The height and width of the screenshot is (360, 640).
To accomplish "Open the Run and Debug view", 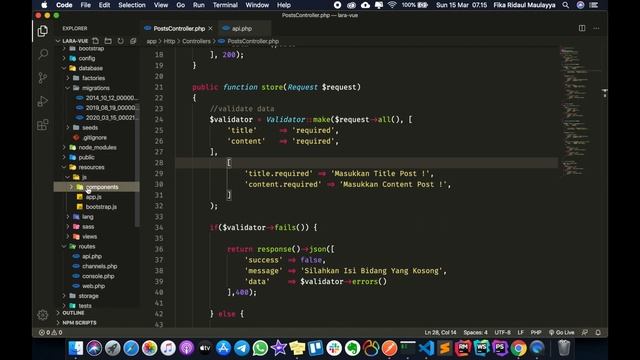I will (x=42, y=101).
